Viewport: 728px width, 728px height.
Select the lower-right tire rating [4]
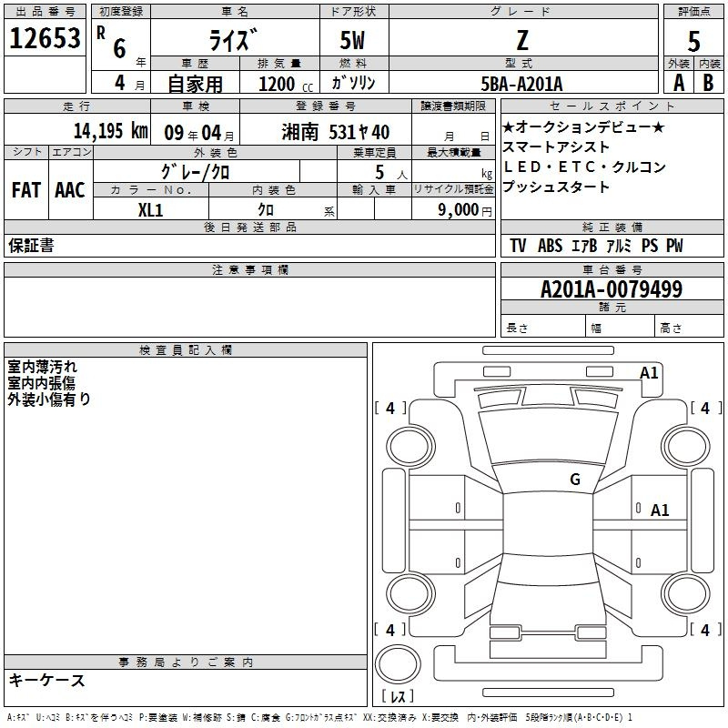pos(704,630)
